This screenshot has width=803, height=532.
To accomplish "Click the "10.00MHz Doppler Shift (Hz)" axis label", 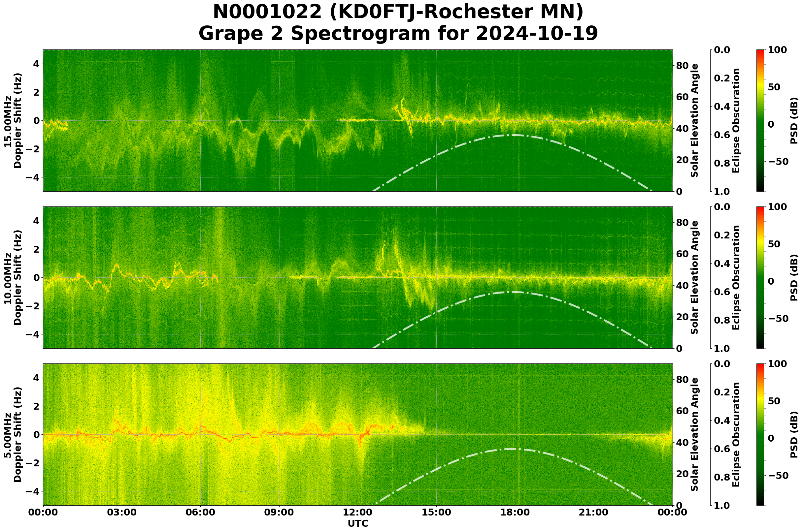I will [13, 277].
